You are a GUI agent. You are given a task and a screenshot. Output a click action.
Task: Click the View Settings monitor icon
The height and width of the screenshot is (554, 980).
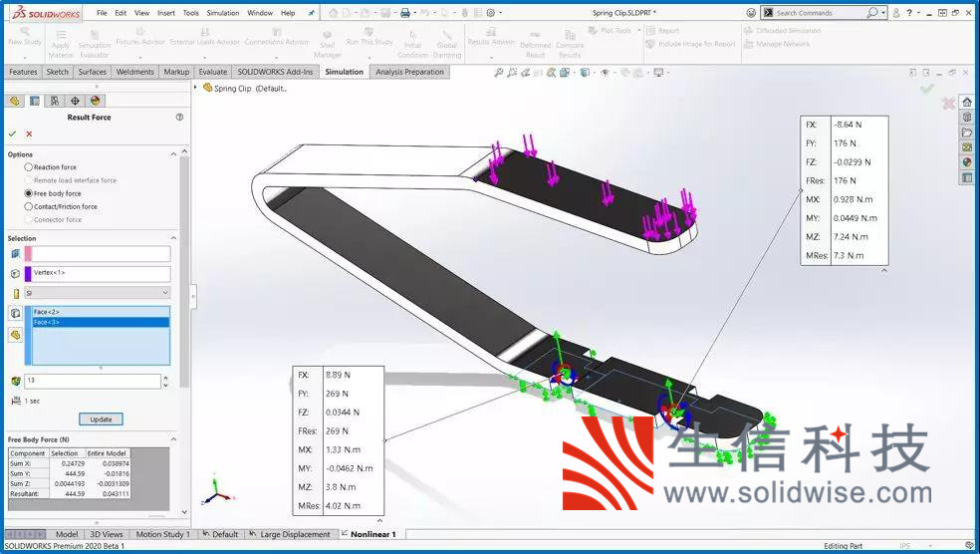[658, 73]
